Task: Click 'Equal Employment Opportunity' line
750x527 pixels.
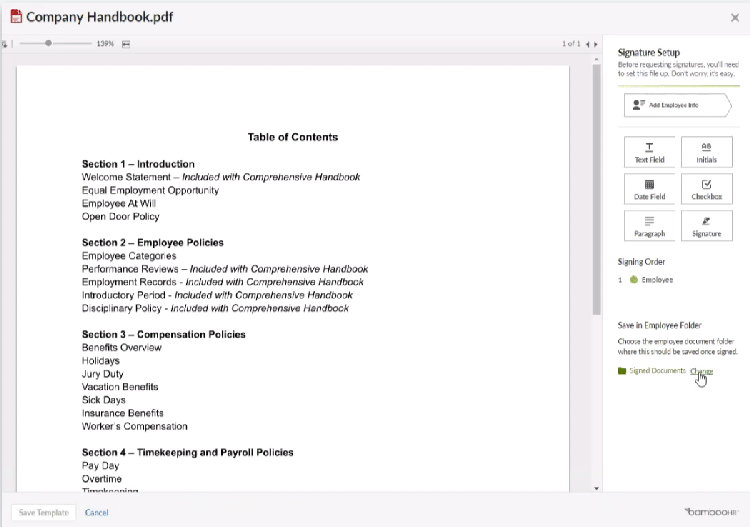Action: click(x=150, y=190)
